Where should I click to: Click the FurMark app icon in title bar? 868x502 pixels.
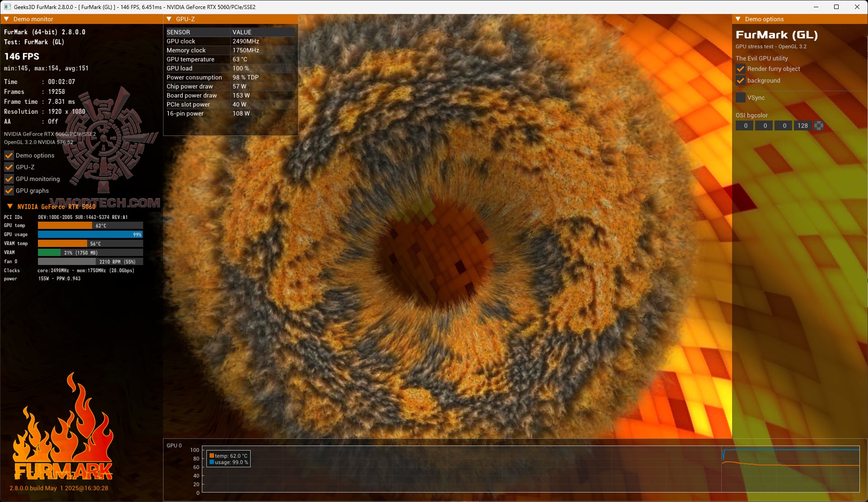click(x=7, y=7)
